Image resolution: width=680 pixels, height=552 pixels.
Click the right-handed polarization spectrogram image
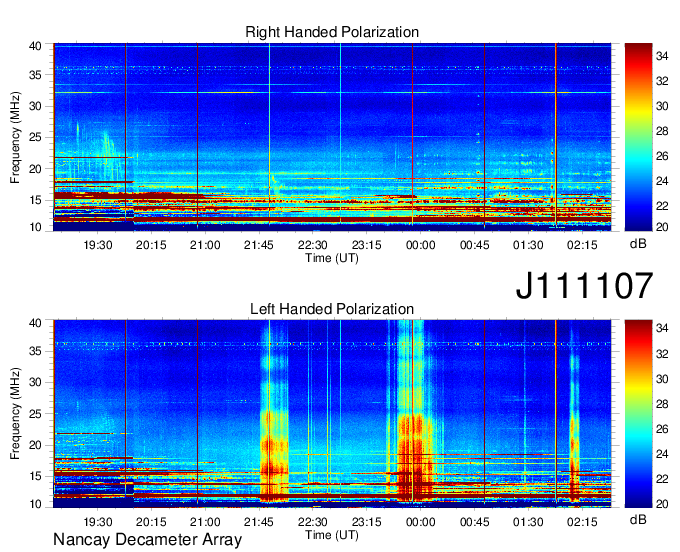click(332, 137)
